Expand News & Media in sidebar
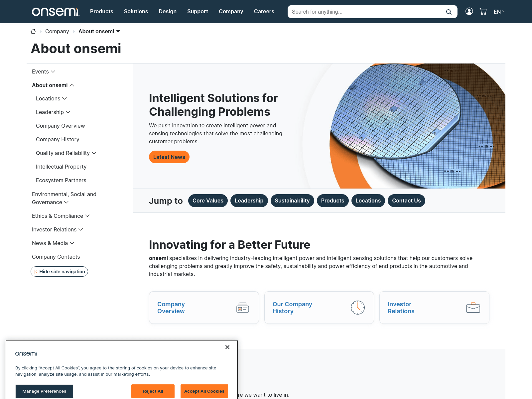The image size is (532, 399). [72, 243]
